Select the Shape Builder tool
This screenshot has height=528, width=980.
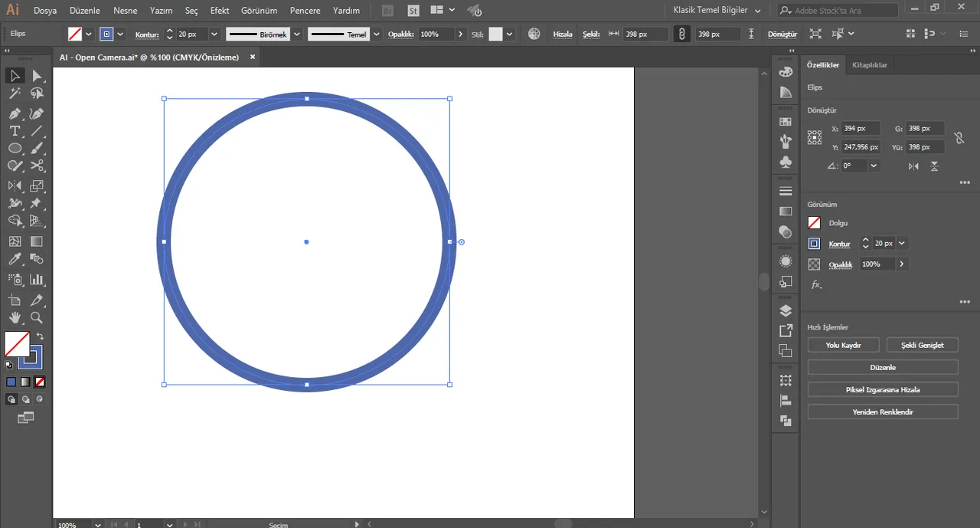tap(15, 221)
